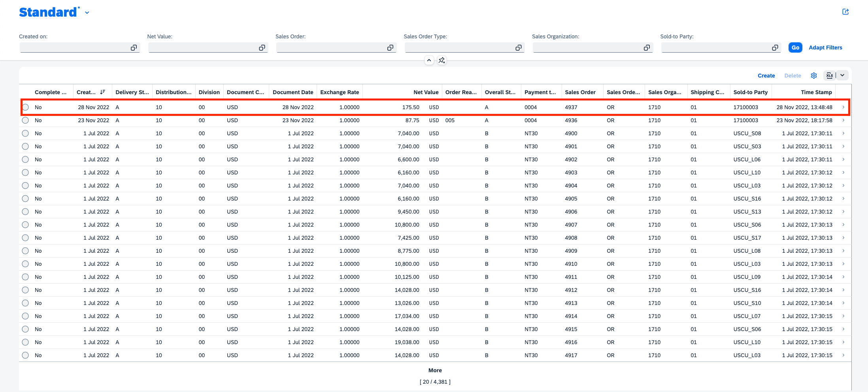Open the Time Stamp column header menu

click(803, 92)
